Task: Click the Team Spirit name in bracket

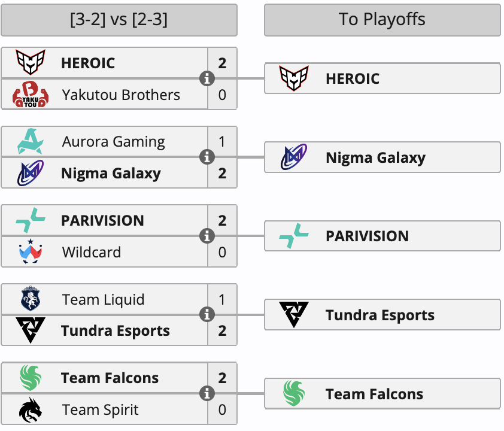Action: 101,410
